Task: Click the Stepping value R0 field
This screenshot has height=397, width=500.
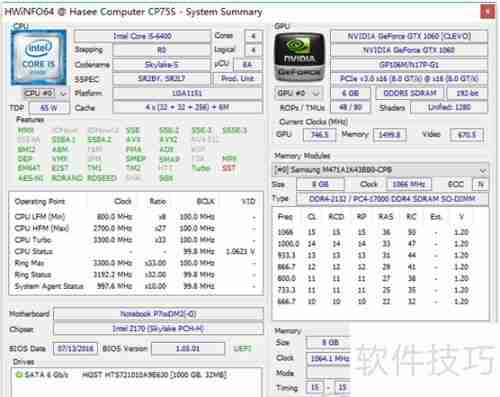Action: [162, 50]
